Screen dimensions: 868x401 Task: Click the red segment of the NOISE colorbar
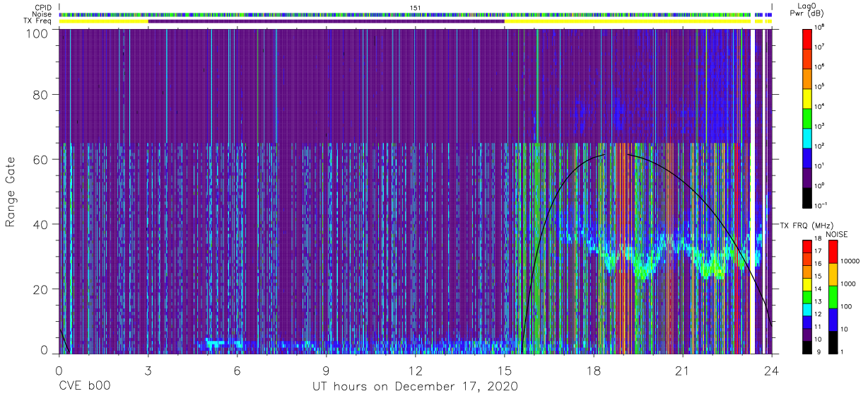point(833,252)
